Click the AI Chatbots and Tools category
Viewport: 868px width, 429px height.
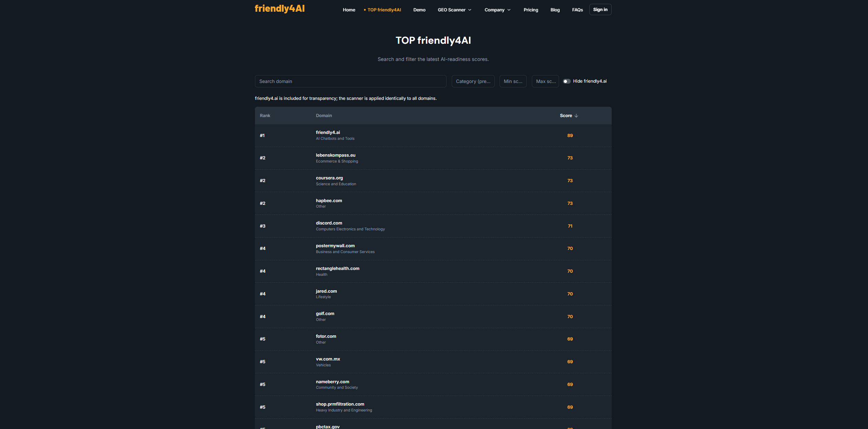[x=335, y=139]
